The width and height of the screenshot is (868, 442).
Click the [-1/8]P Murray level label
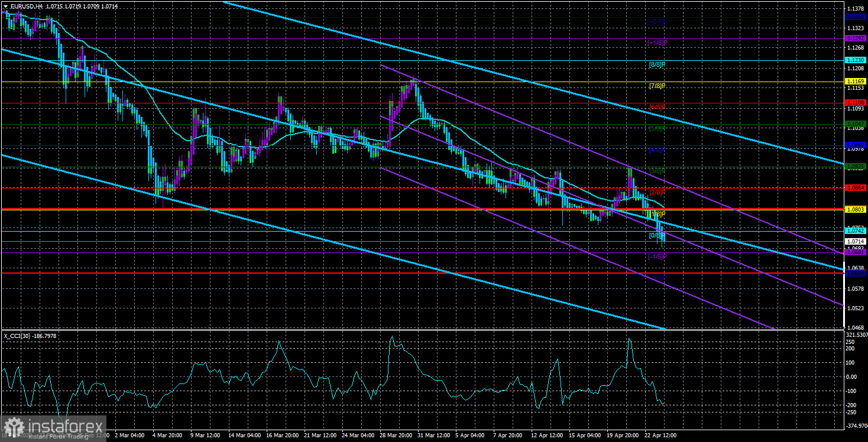[x=657, y=256]
